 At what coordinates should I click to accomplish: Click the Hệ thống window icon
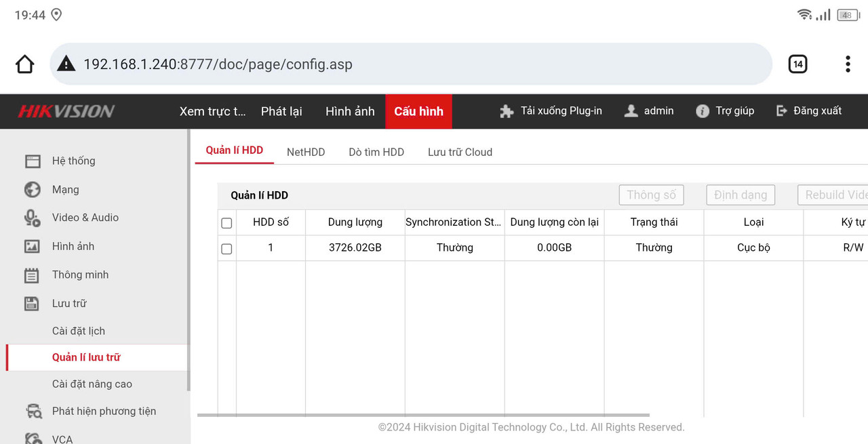33,161
